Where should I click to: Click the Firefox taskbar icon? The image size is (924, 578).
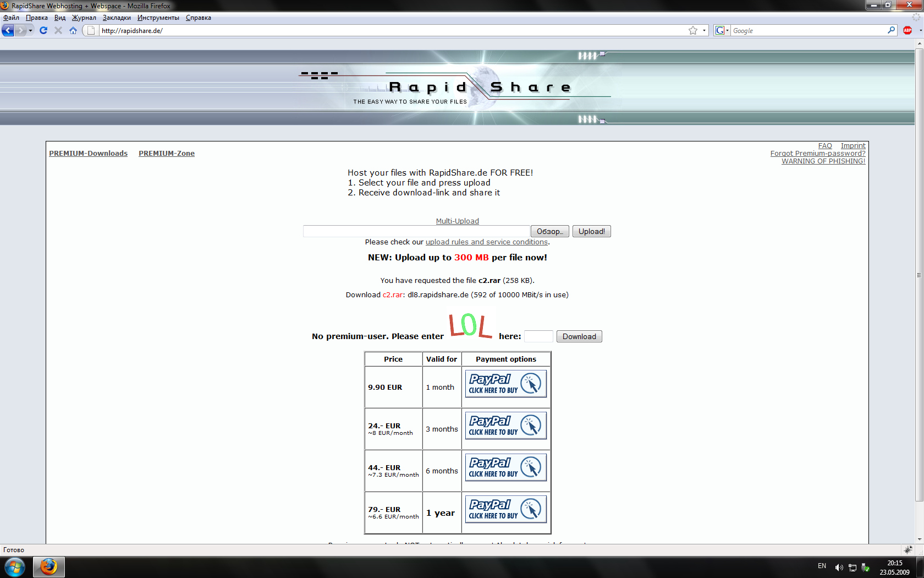[49, 566]
